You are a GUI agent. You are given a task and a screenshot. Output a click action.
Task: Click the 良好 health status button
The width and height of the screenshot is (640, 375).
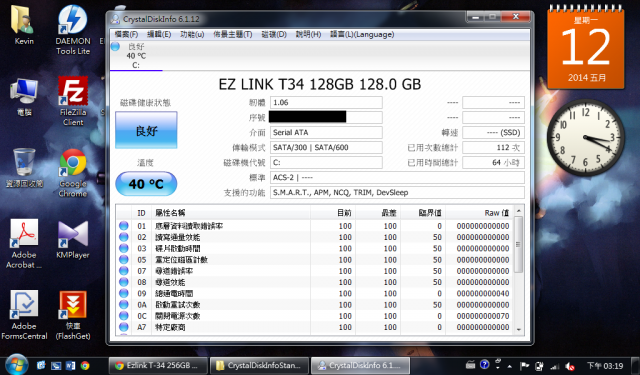click(x=146, y=130)
